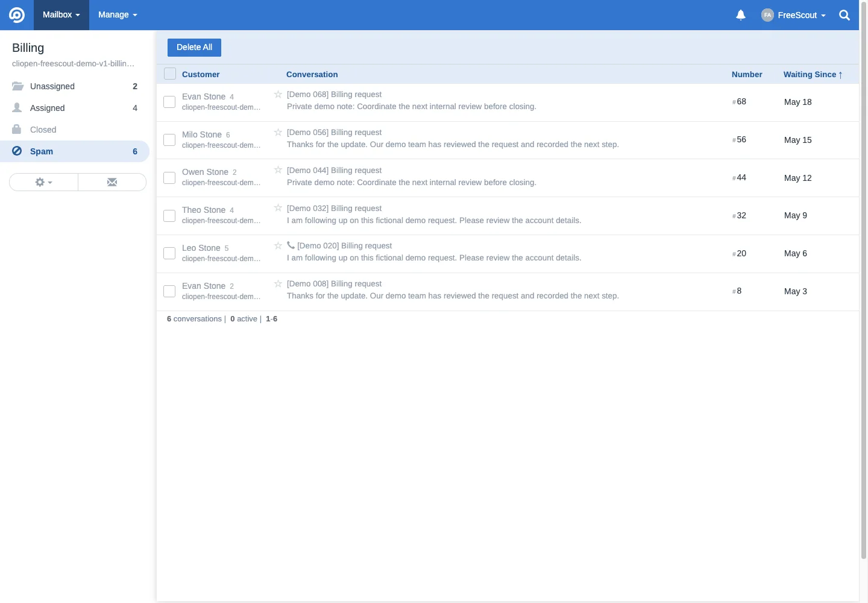This screenshot has height=603, width=868.
Task: Open [Demo 068] Billing request conversation
Action: [x=334, y=94]
